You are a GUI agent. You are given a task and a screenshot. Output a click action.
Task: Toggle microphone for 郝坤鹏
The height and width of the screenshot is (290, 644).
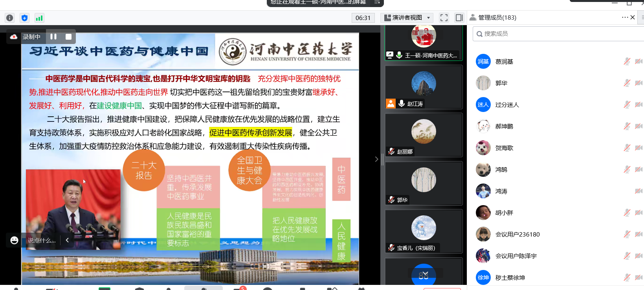tap(627, 126)
